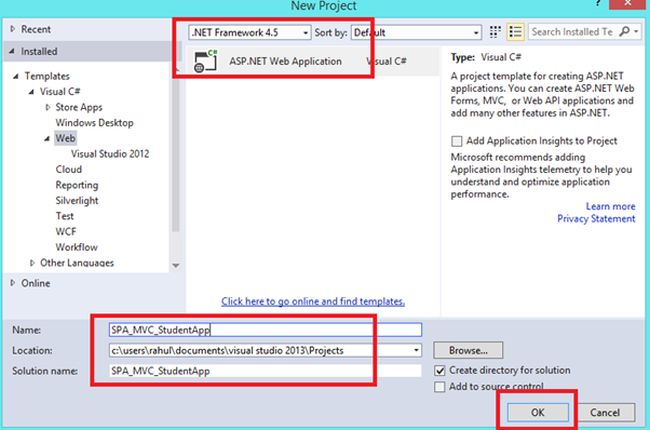
Task: Collapse the Installed section
Action: 12,51
